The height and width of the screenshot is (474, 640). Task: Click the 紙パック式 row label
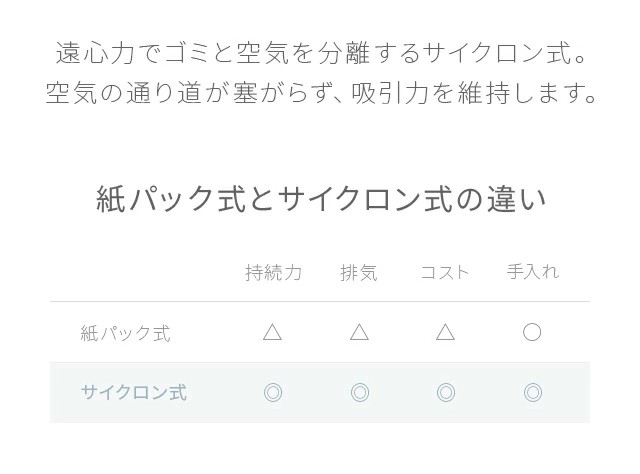click(x=125, y=333)
